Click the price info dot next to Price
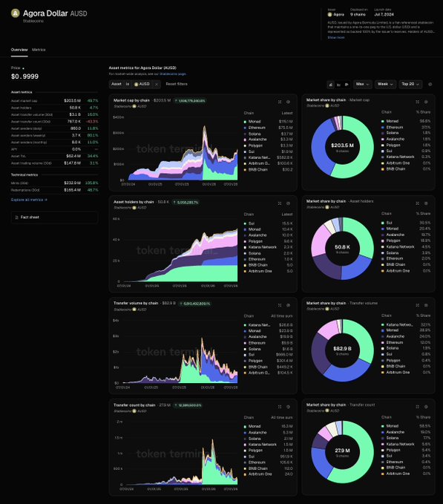 pyautogui.click(x=23, y=68)
